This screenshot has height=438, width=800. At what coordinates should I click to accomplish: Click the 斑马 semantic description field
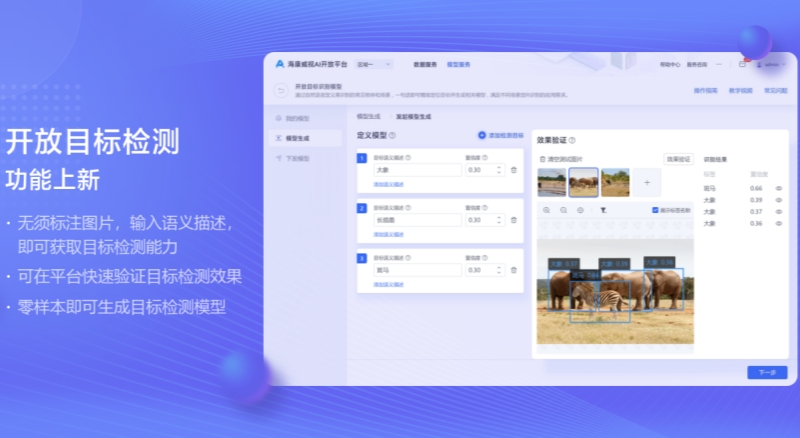point(417,270)
